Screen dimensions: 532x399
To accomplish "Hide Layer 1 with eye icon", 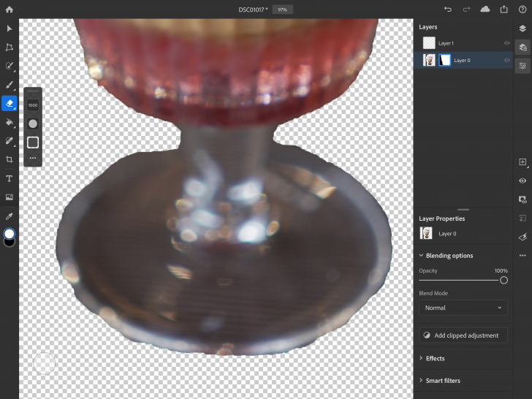I will point(507,43).
